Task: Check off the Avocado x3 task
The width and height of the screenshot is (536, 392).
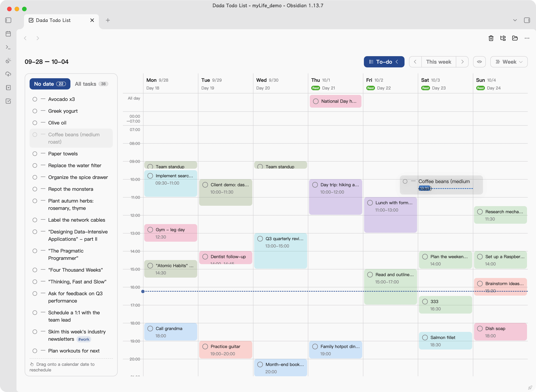Action: 35,99
